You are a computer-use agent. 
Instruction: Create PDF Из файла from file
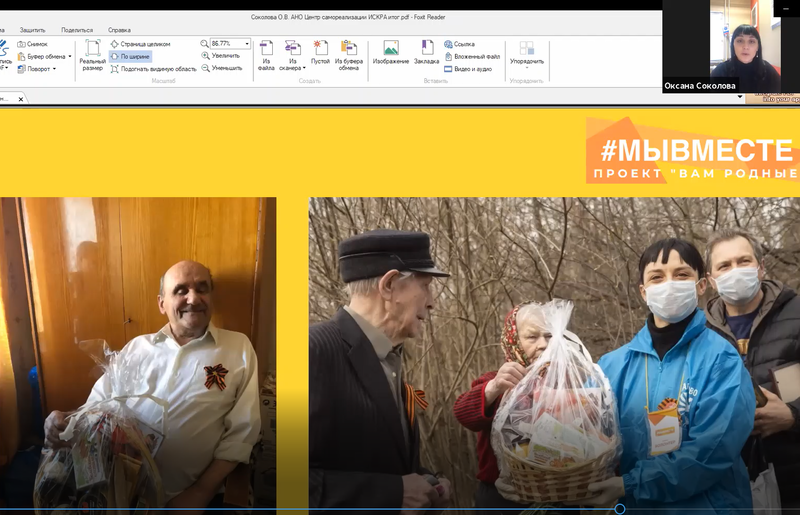[266, 56]
